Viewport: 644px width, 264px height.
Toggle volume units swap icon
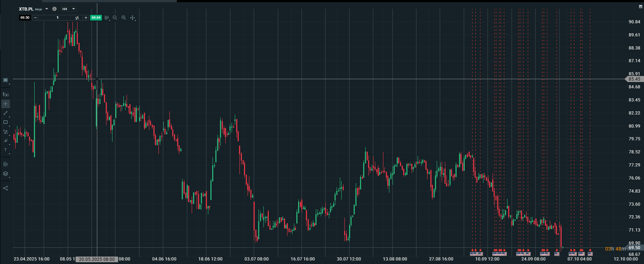pos(77,18)
